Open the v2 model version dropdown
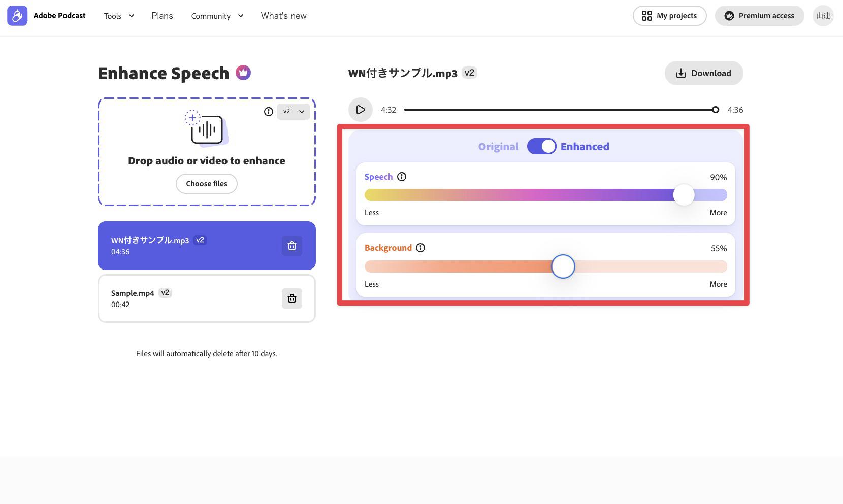This screenshot has width=843, height=504. pos(294,112)
